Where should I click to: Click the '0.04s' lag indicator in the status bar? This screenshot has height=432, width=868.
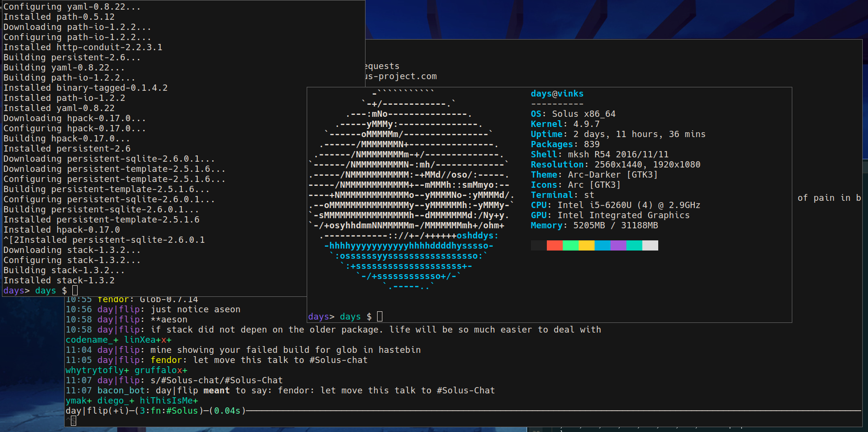(x=227, y=411)
